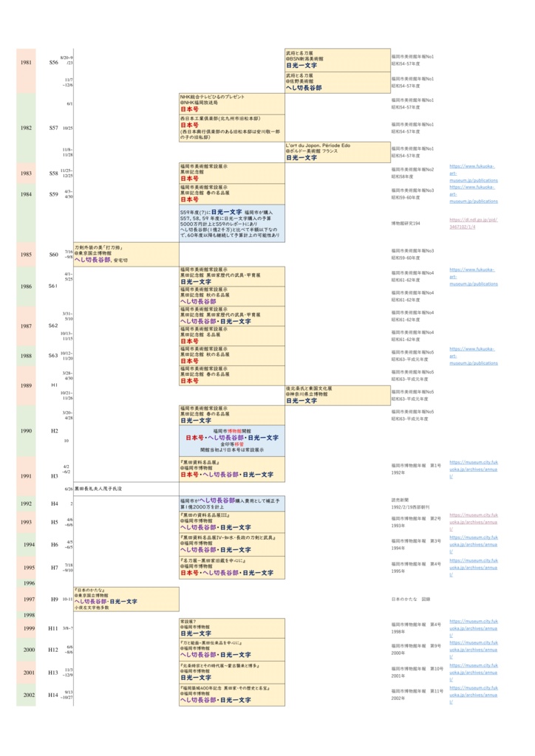This screenshot has width=535, height=756.
Task: Select the 『日本のかたな』 @東京国立博物館 cell
Action: pos(126,599)
